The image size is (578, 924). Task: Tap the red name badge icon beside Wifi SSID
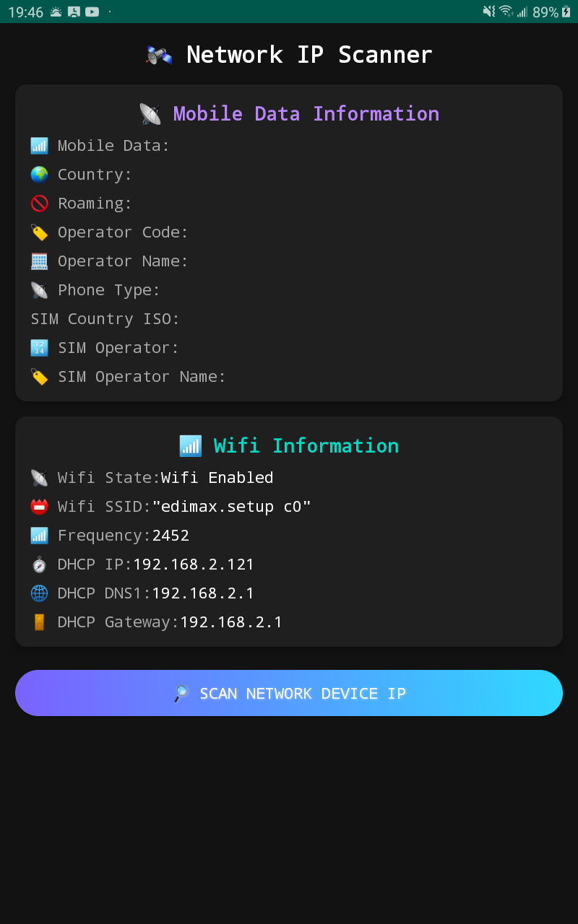point(39,507)
